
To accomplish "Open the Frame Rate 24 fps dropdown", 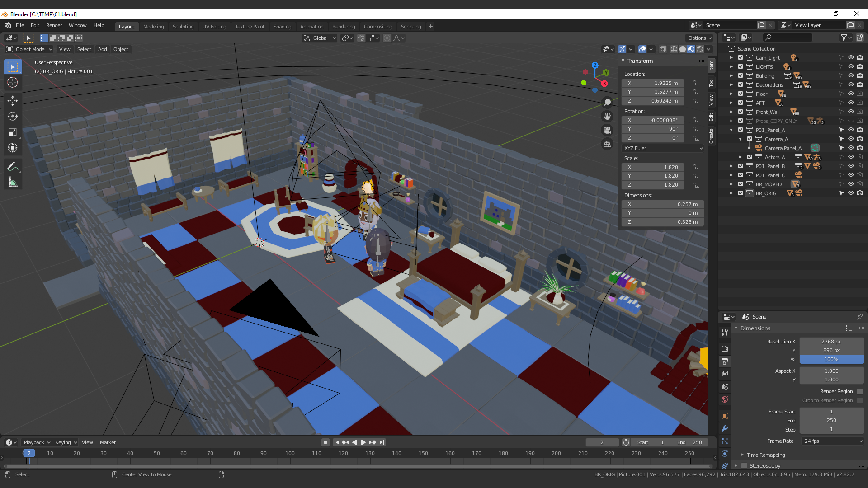I will pos(832,441).
